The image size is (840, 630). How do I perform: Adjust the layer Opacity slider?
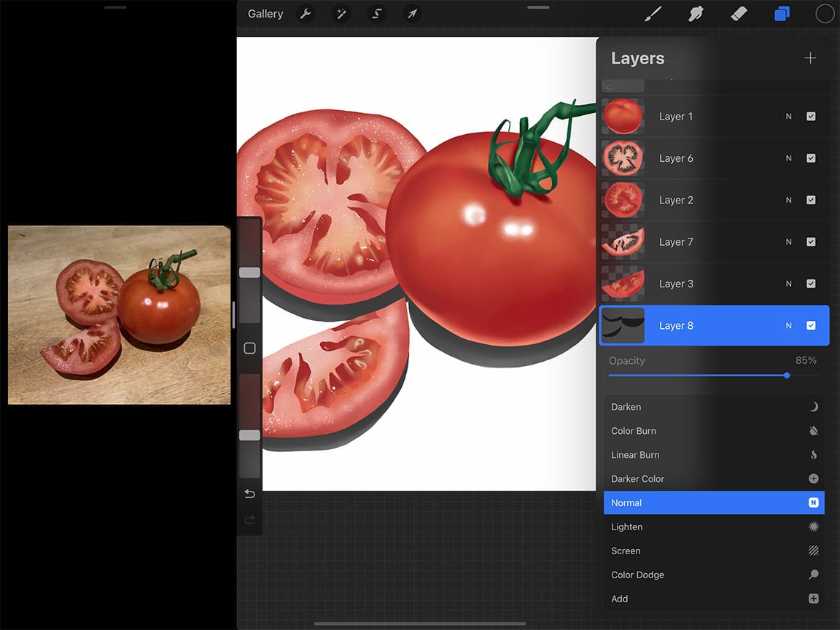[x=786, y=376]
